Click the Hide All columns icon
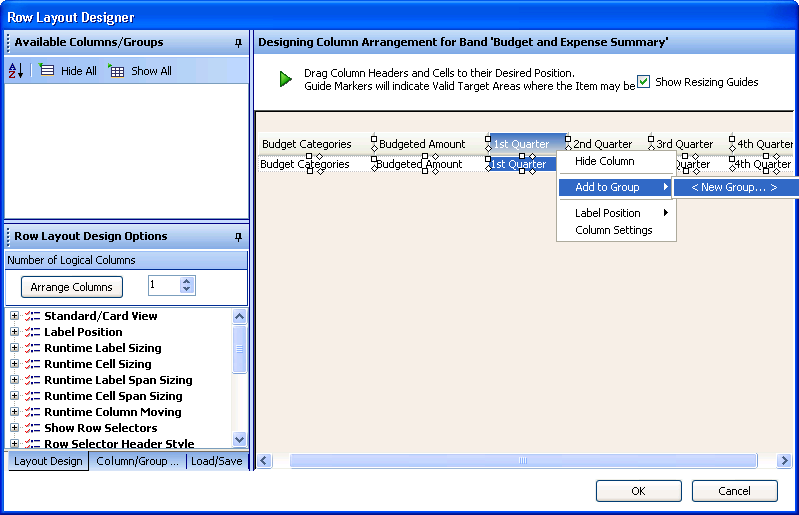Viewport: 799px width, 515px height. pyautogui.click(x=47, y=71)
